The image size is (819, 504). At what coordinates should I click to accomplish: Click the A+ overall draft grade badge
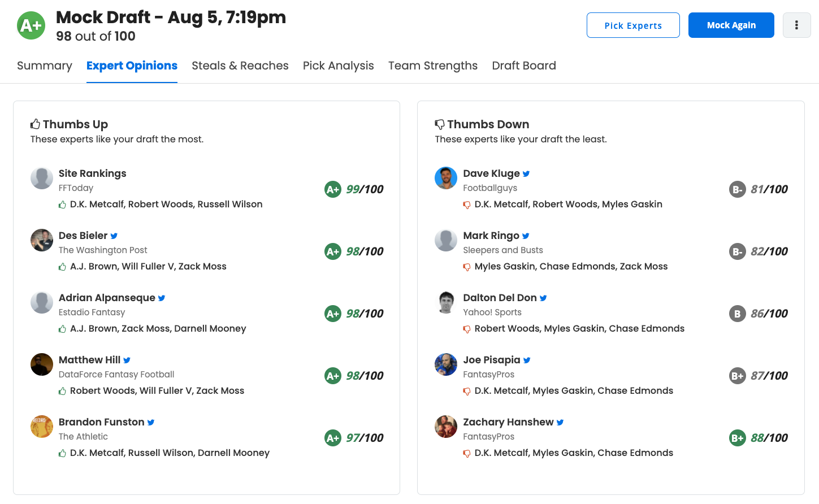tap(31, 25)
